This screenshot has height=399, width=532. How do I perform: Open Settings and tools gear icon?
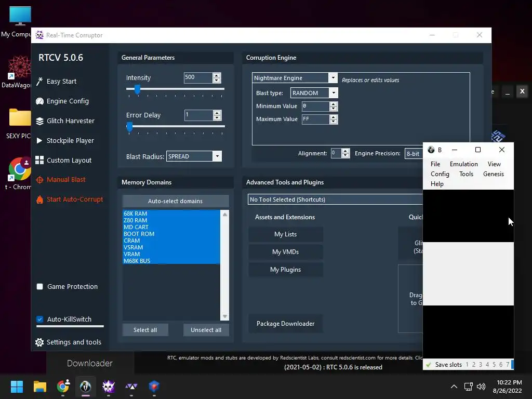39,342
